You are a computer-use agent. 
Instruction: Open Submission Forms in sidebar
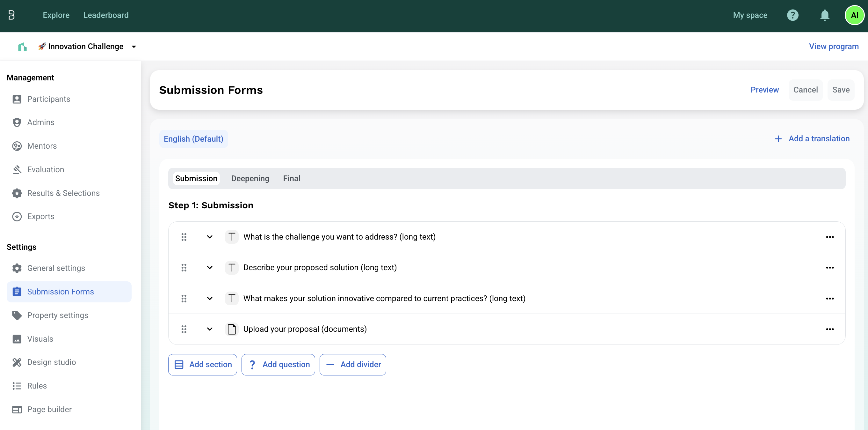[69, 292]
